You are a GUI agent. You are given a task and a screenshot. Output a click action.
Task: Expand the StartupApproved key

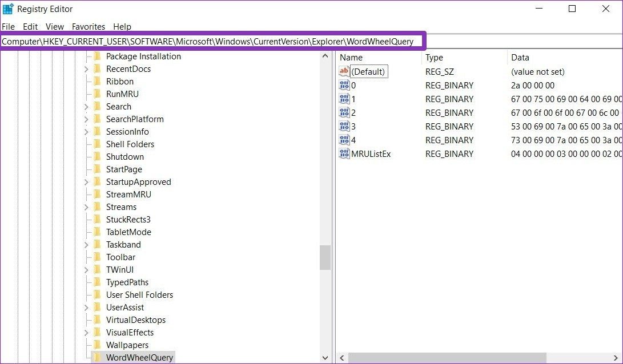(86, 182)
